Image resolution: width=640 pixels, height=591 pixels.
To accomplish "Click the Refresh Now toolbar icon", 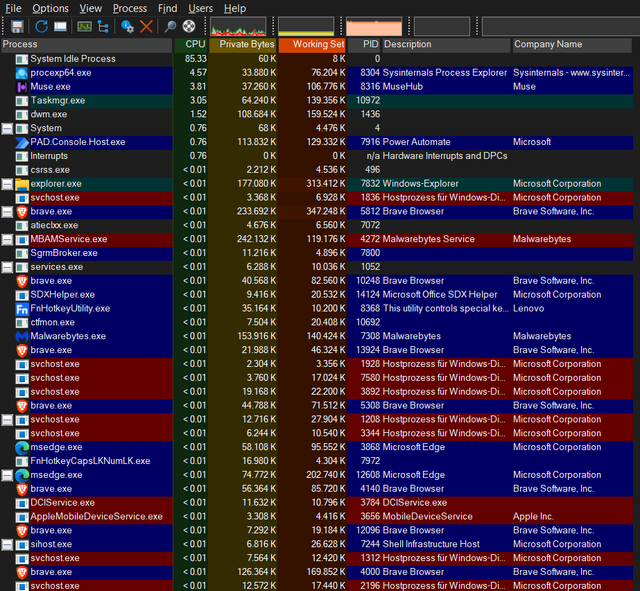I will [41, 27].
